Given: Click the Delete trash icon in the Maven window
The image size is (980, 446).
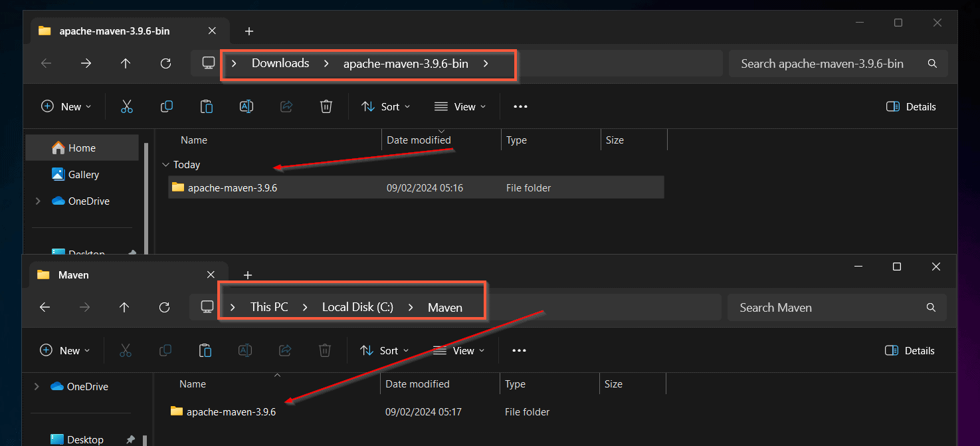Looking at the screenshot, I should [x=325, y=350].
